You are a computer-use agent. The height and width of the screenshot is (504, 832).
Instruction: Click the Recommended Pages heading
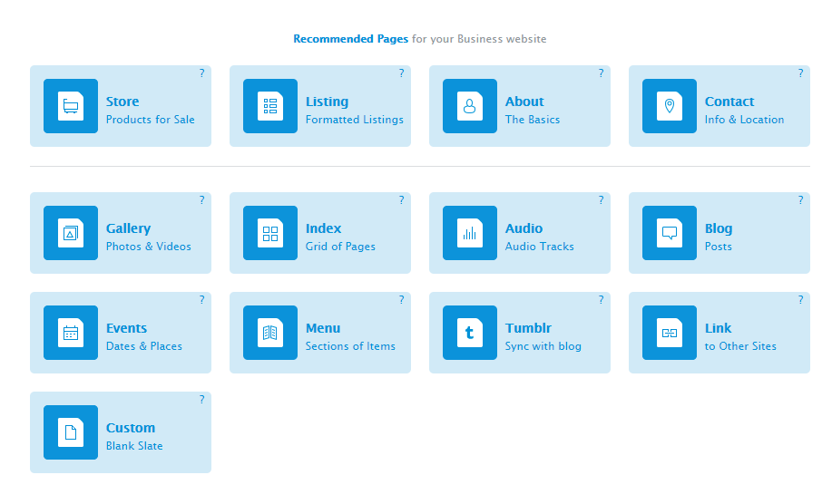[351, 39]
